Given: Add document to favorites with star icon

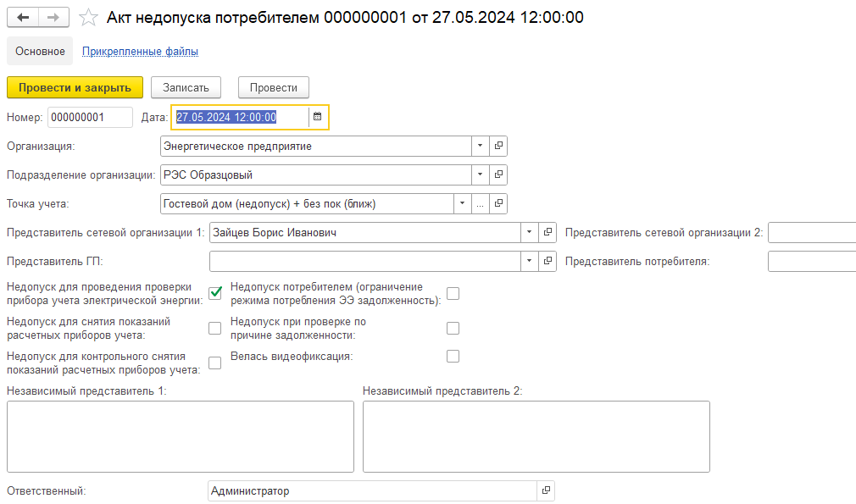Looking at the screenshot, I should point(87,18).
